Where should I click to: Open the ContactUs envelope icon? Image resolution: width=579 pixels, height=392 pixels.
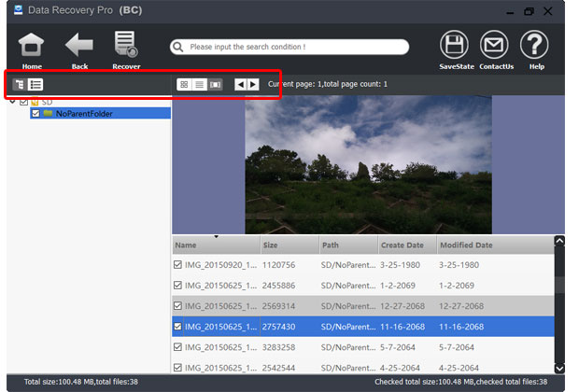pyautogui.click(x=494, y=45)
